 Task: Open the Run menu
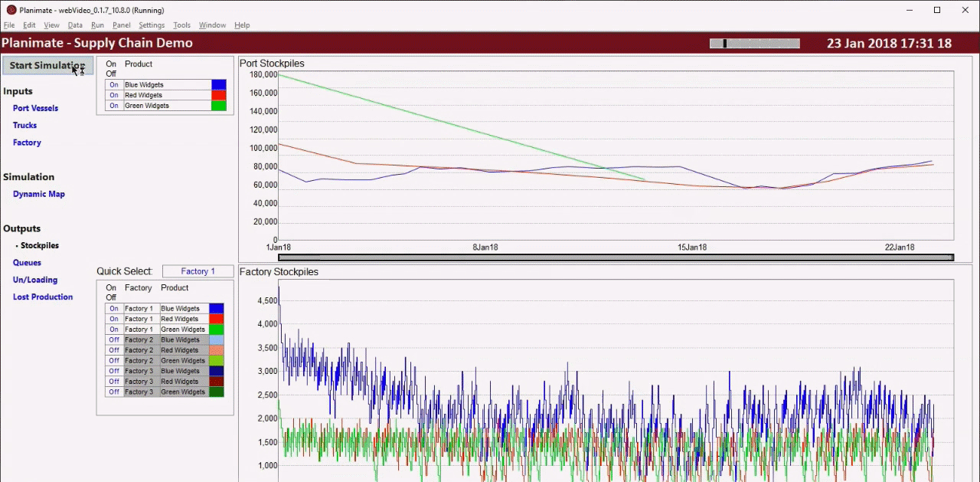tap(97, 25)
